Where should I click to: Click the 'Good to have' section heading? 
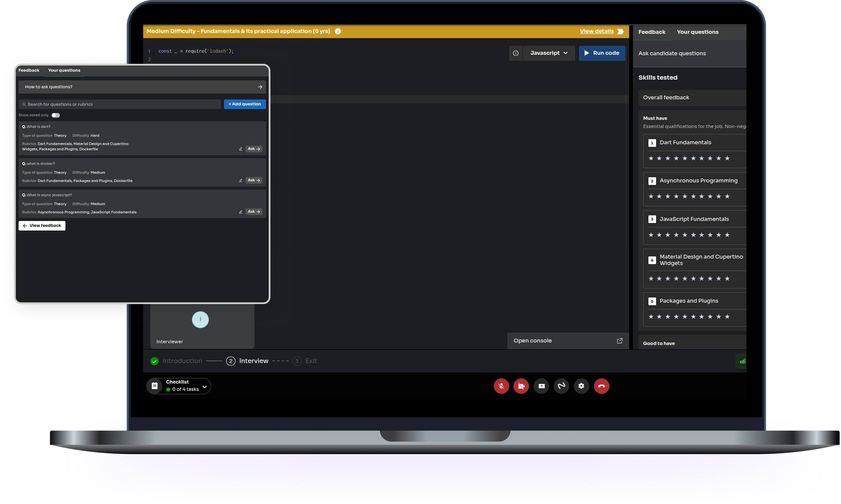coord(658,343)
